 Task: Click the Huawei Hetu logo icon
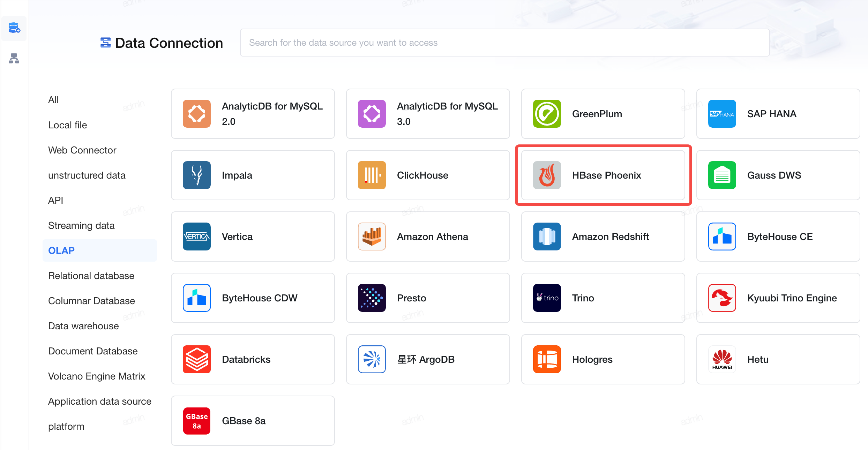click(722, 359)
